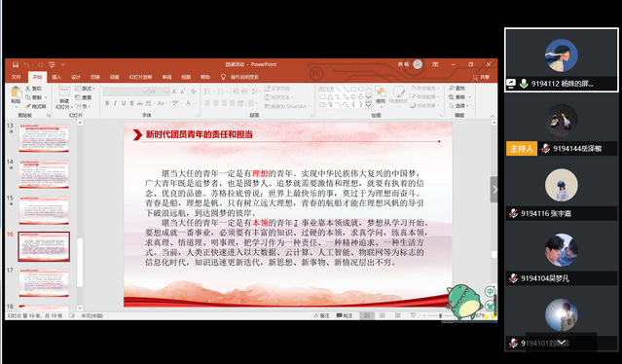The image size is (622, 364).
Task: Click the New Slide (新建幻灯片) icon
Action: coord(64,98)
